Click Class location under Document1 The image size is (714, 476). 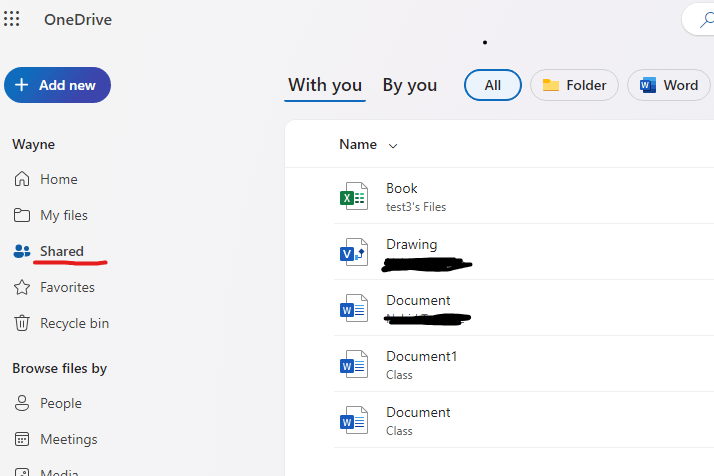click(x=399, y=375)
